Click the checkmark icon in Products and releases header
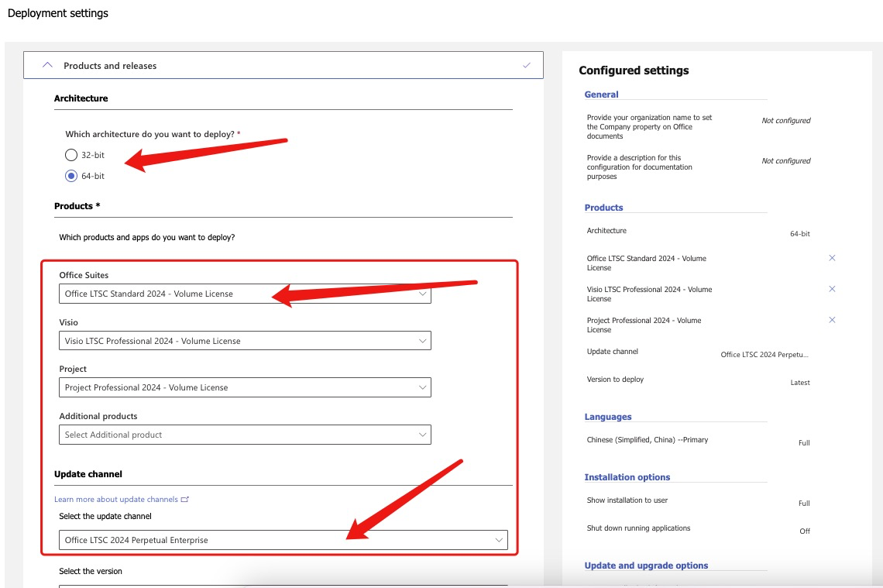 pyautogui.click(x=527, y=65)
